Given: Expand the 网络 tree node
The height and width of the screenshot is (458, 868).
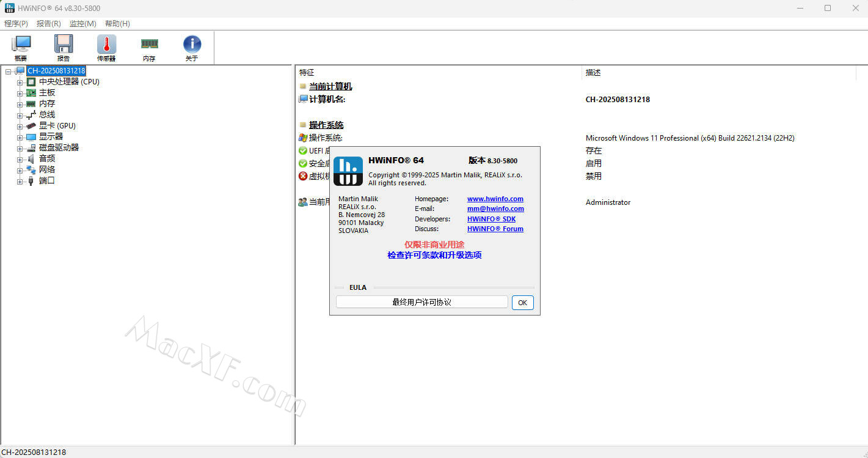Looking at the screenshot, I should tap(20, 171).
